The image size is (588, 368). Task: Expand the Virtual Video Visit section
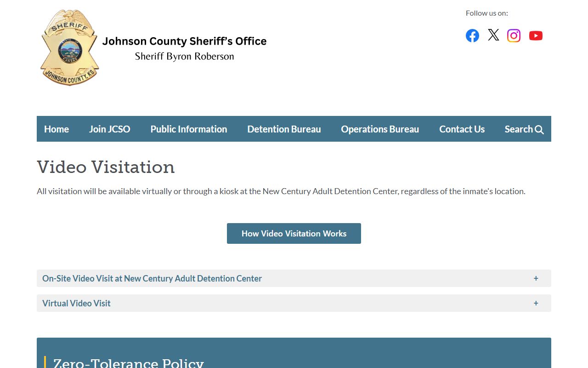point(294,303)
